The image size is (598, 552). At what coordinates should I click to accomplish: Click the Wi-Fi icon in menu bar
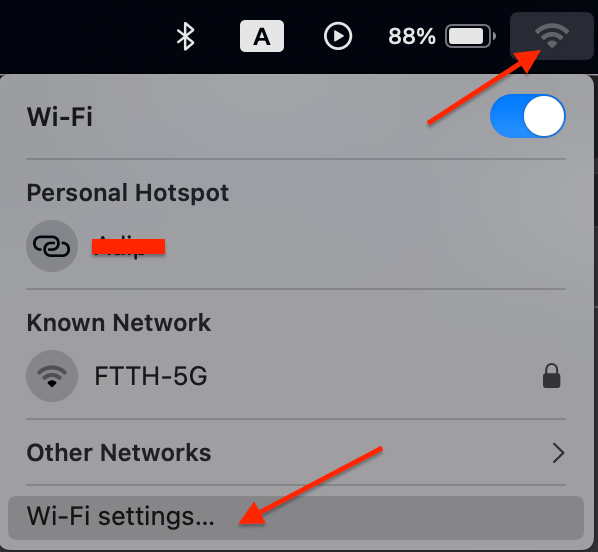pos(551,36)
